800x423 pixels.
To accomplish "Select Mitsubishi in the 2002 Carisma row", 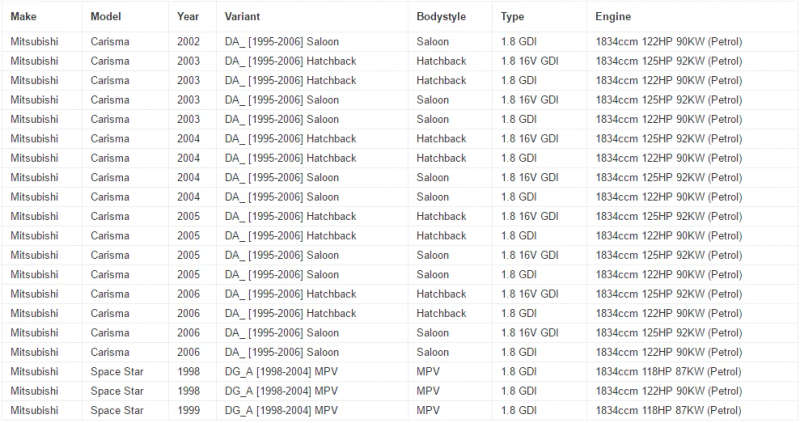I will [x=34, y=41].
